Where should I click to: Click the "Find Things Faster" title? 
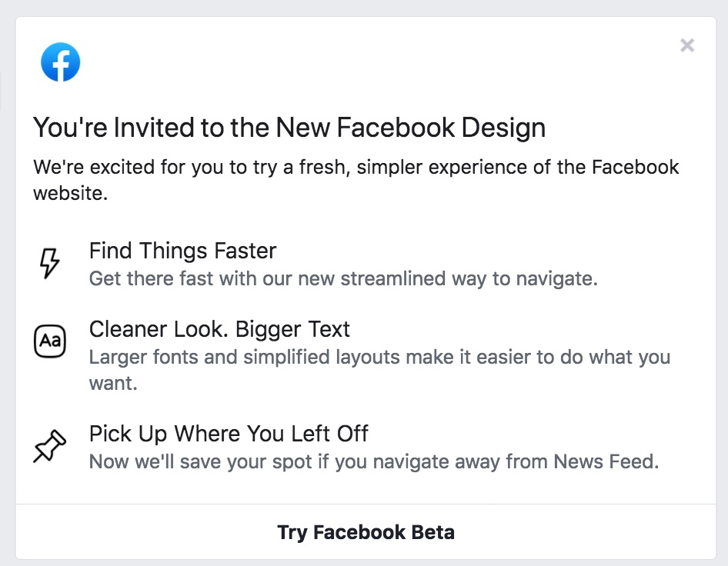point(182,251)
